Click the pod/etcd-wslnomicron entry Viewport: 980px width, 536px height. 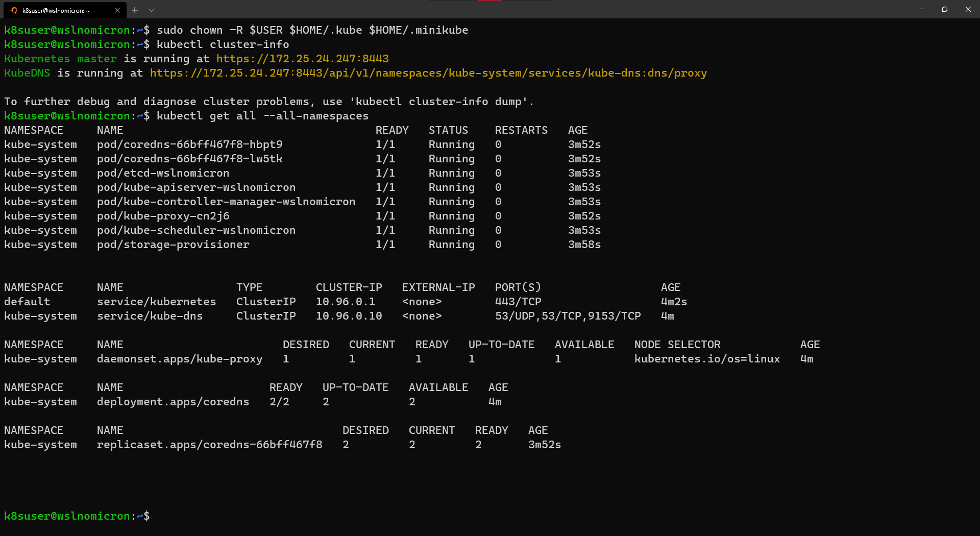163,173
